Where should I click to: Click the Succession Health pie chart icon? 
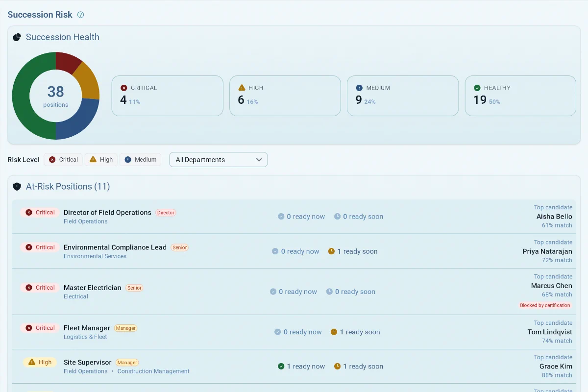click(17, 37)
